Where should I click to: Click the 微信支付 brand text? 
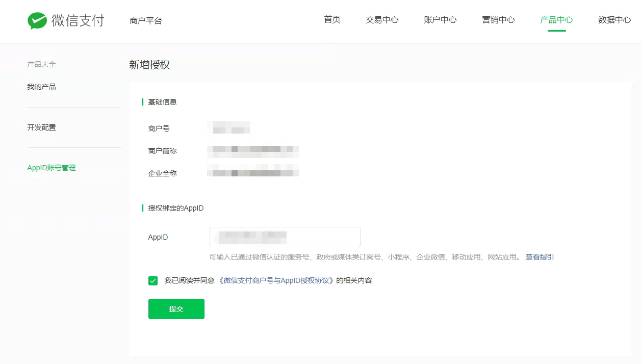[x=78, y=20]
